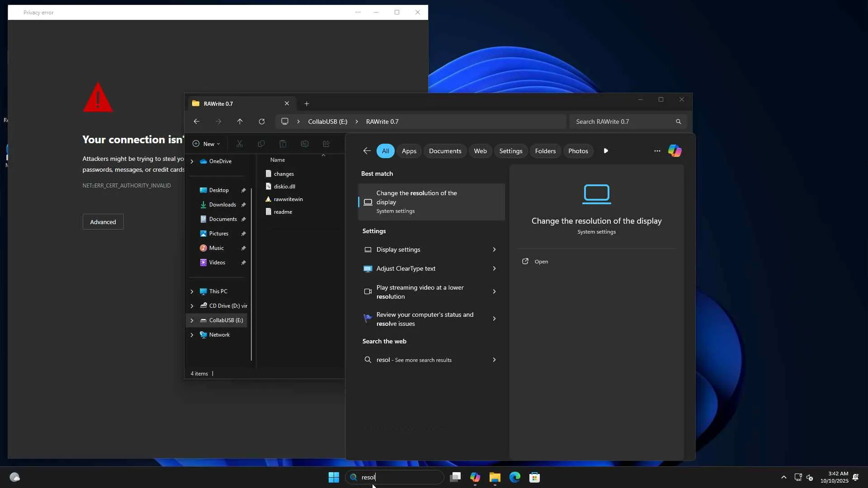Select the Settings search filter tab
868x488 pixels.
click(x=510, y=151)
